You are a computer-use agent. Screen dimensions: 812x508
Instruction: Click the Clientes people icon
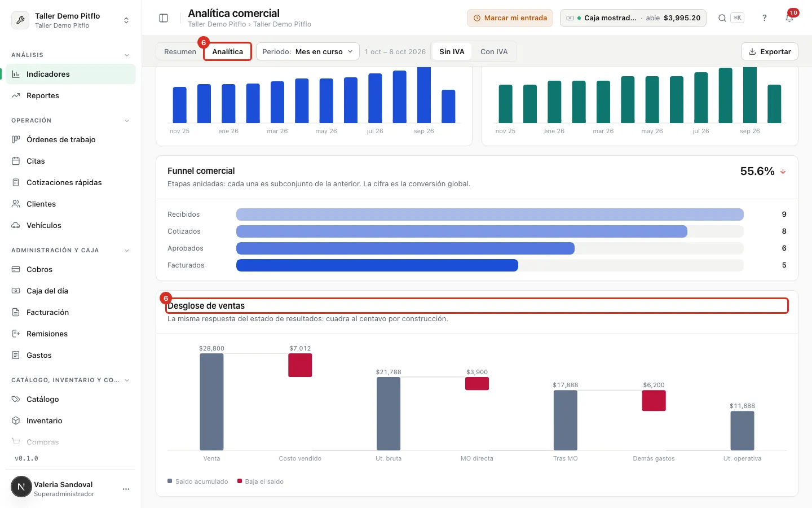[x=16, y=204]
